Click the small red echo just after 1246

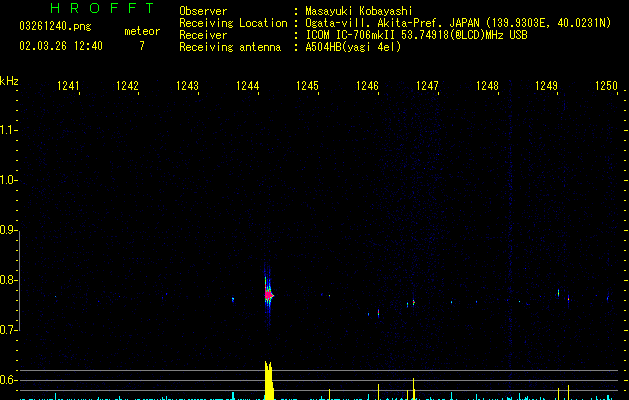pyautogui.click(x=378, y=313)
